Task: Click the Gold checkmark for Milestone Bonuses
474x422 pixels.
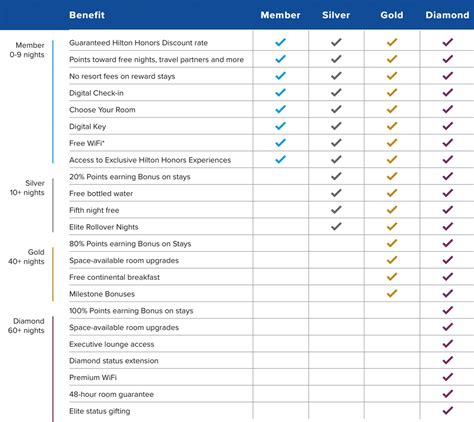Action: click(392, 293)
